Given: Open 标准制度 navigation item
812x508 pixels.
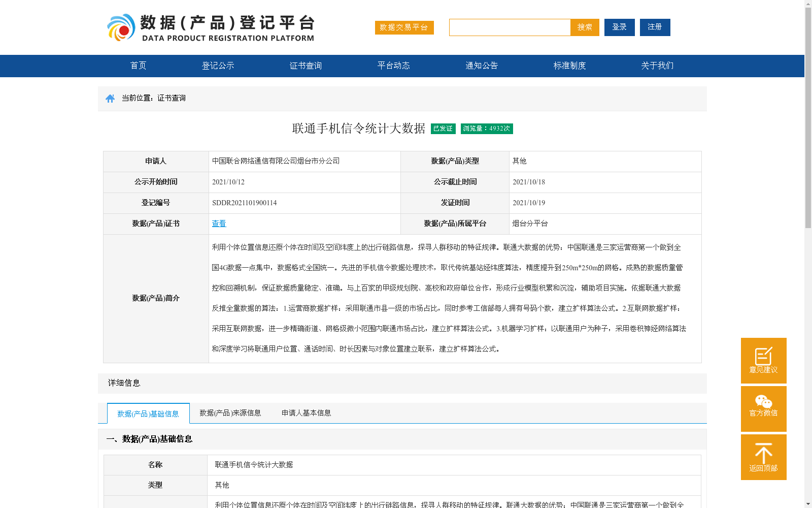Looking at the screenshot, I should (569, 66).
